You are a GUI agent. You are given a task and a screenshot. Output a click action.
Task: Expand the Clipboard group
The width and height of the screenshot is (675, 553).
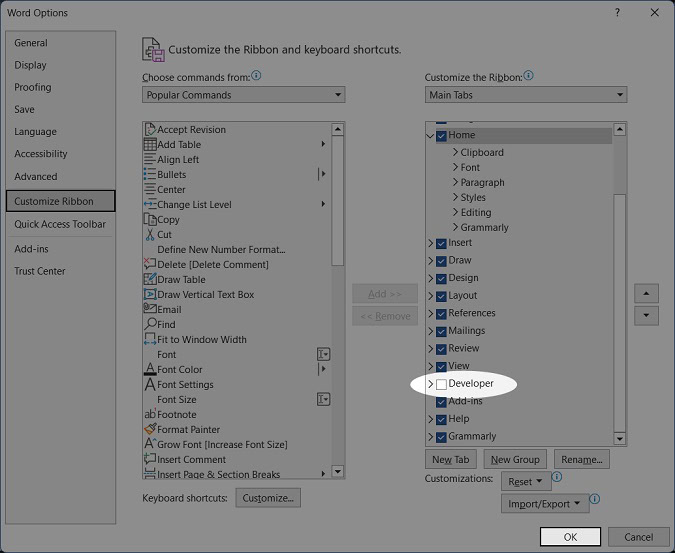[x=455, y=152]
